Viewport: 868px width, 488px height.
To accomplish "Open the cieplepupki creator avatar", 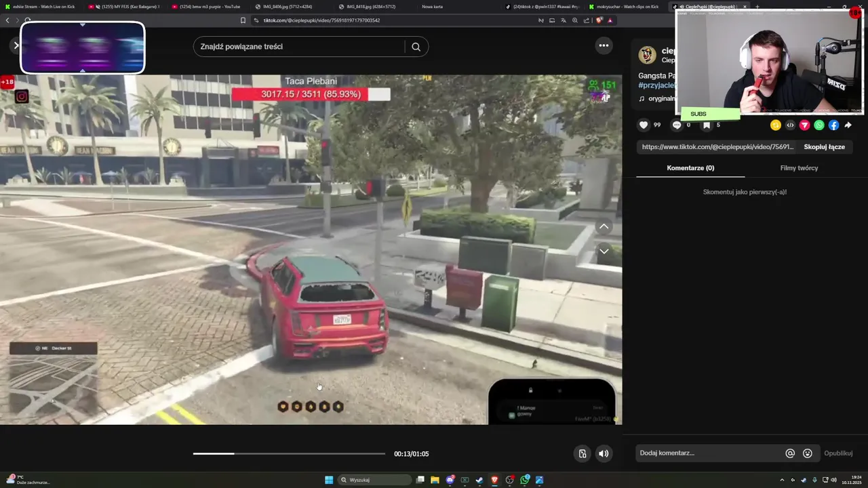I will (x=648, y=55).
